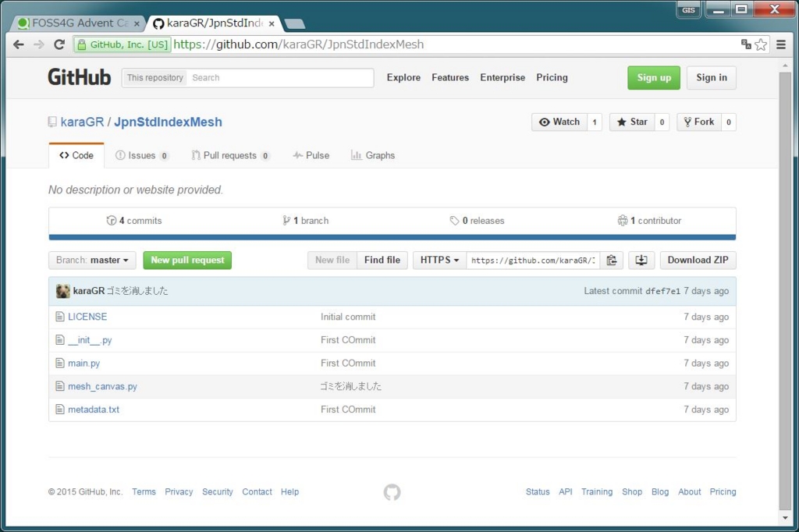Viewport: 799px width, 532px height.
Task: Click the Status footer link
Action: [x=538, y=491]
